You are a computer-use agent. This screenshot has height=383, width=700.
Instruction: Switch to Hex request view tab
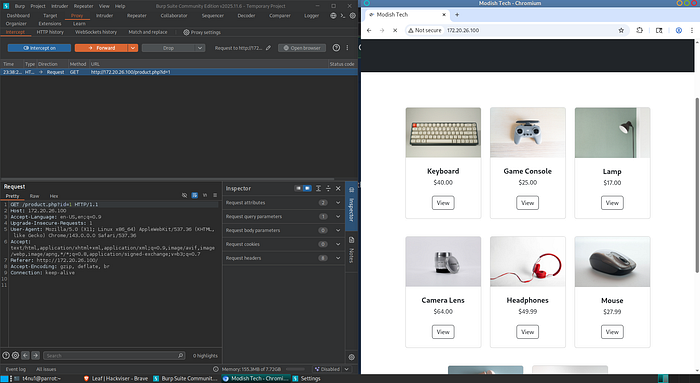coord(54,196)
